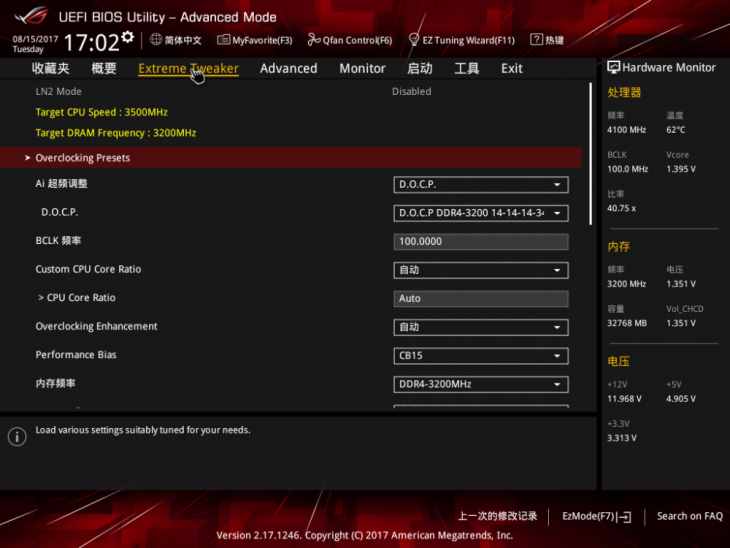This screenshot has height=548, width=730.
Task: Click the 08/15/2017 date text
Action: [35, 39]
